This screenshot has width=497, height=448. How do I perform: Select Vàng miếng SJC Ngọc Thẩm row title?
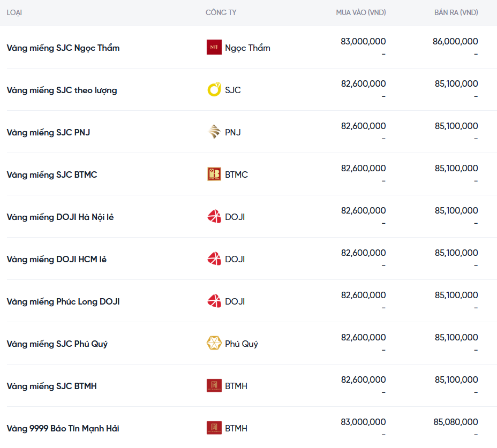click(x=63, y=48)
